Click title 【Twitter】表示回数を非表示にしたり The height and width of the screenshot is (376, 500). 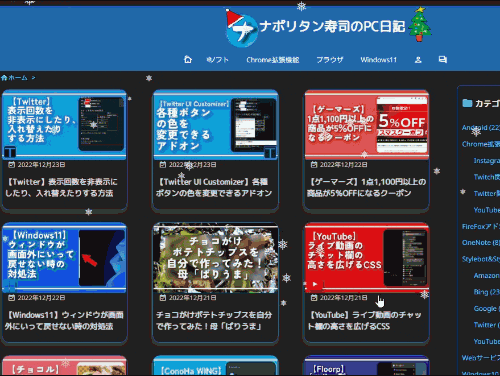(61, 187)
